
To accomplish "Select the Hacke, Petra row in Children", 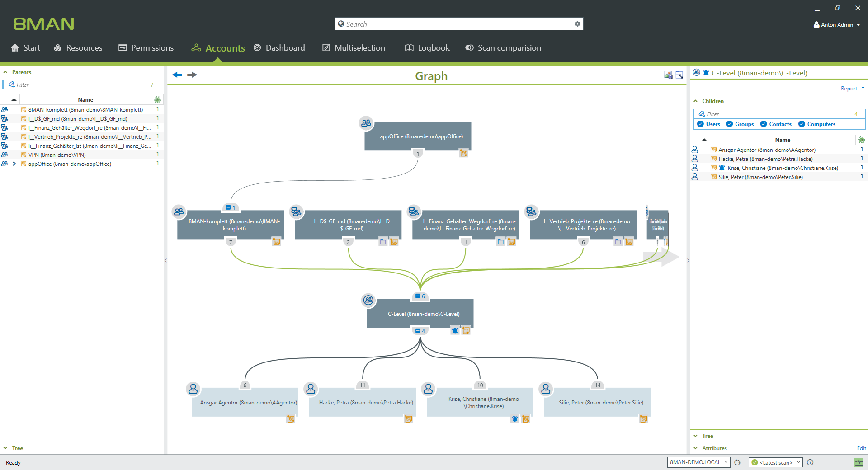I will 779,159.
